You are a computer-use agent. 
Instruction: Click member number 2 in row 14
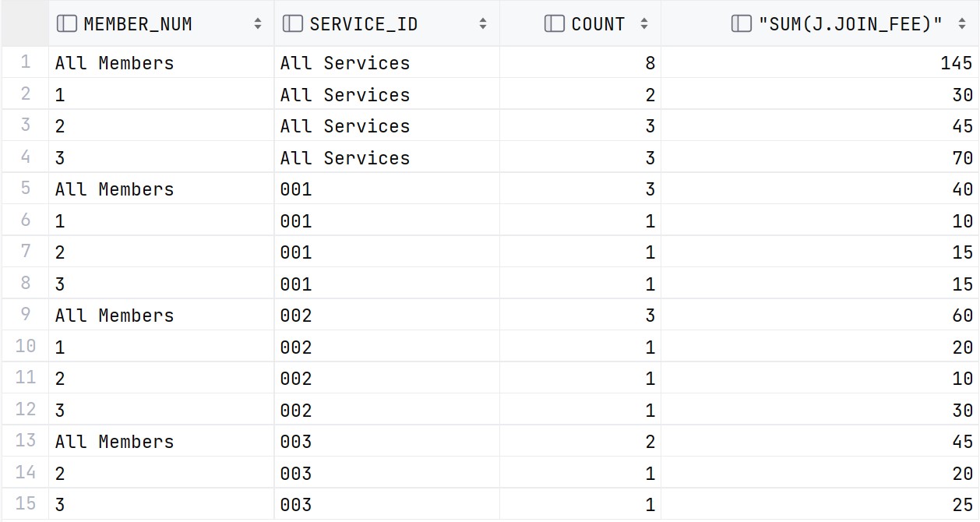point(161,473)
